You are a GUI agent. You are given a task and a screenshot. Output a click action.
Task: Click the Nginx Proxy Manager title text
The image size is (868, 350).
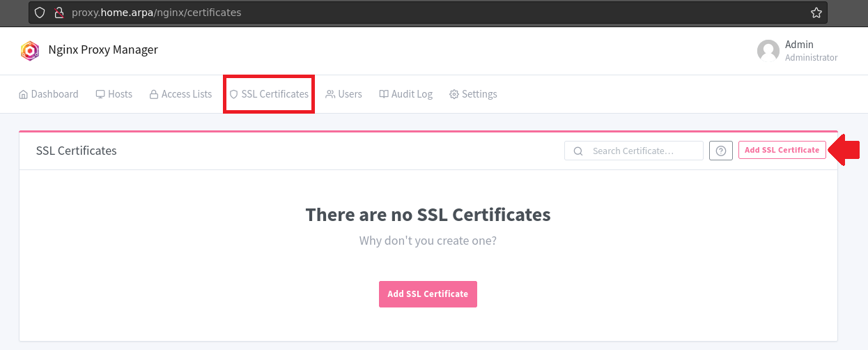[103, 50]
